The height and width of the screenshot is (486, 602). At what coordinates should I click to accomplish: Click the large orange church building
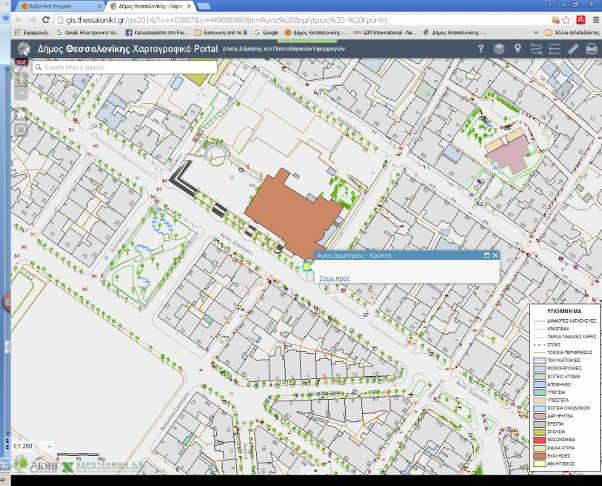[294, 213]
